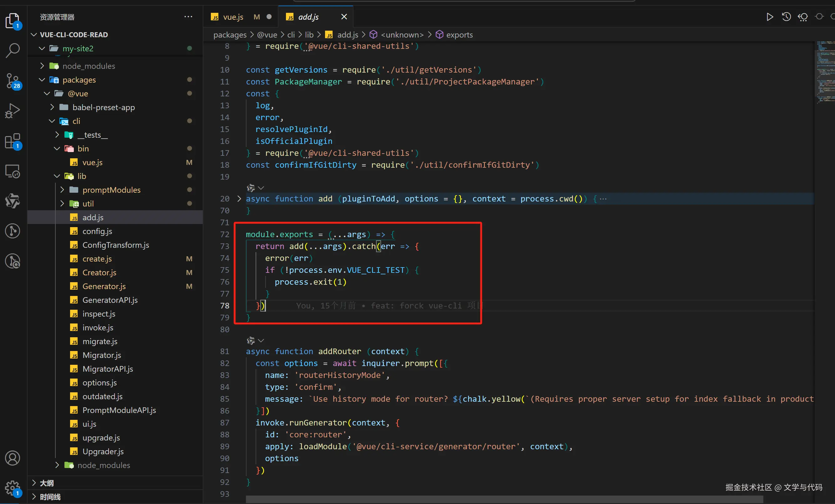Open Creator.js in the file explorer

tap(99, 272)
